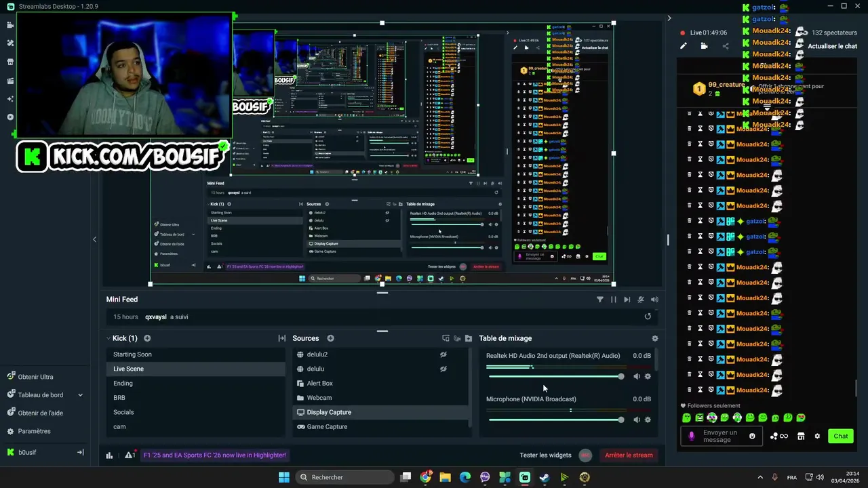Show the hidden delulu2 source

coord(443,354)
